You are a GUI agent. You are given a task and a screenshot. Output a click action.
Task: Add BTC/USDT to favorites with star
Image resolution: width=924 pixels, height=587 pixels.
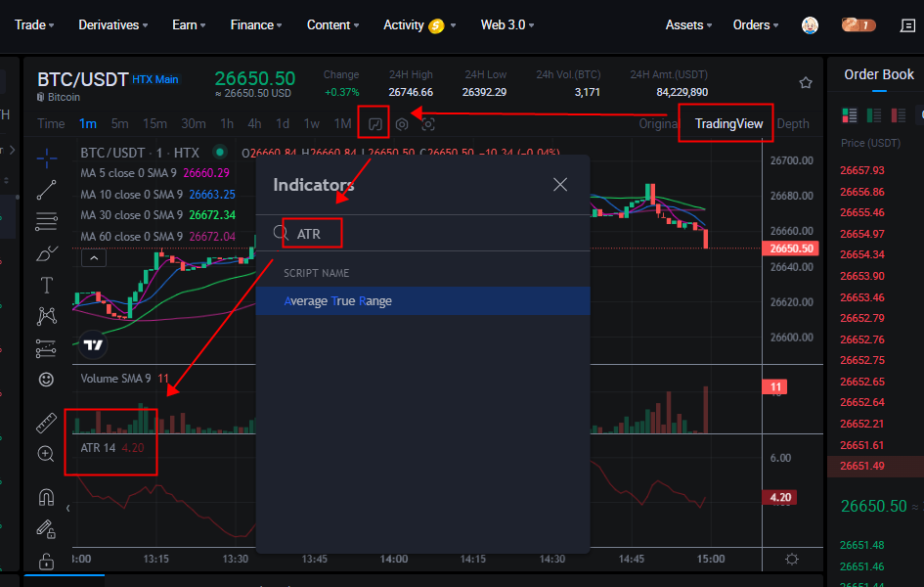point(806,83)
